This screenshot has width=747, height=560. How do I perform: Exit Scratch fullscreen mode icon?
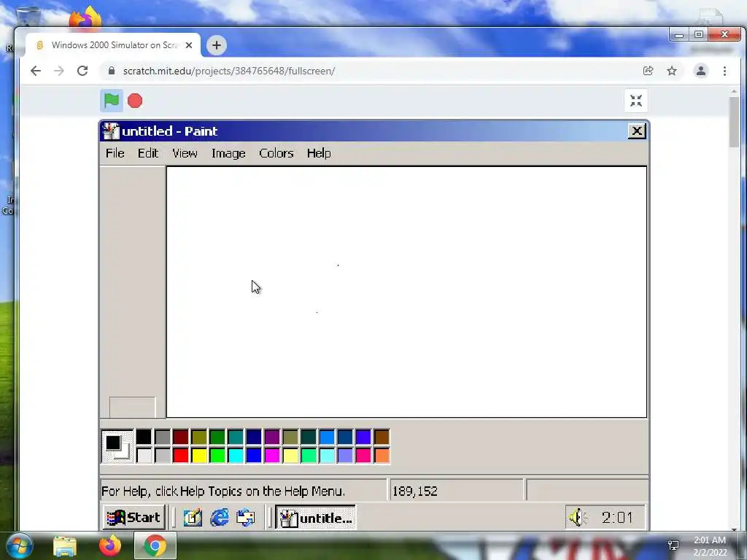636,101
